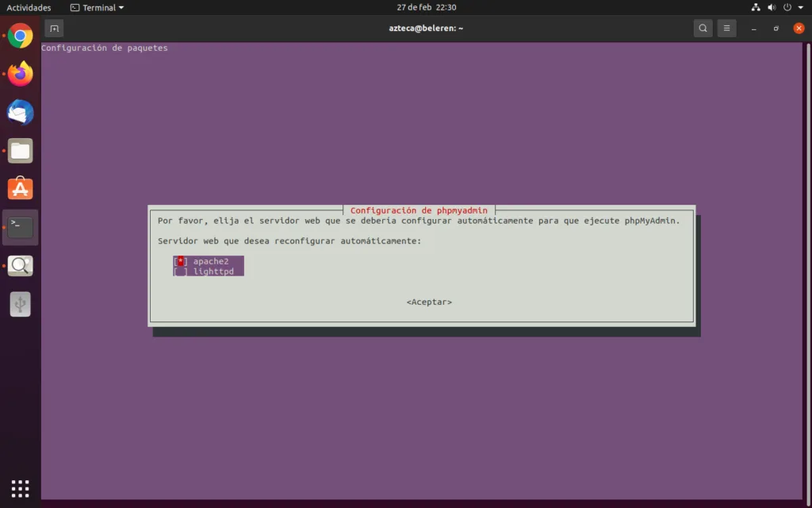The height and width of the screenshot is (508, 812).
Task: Toggle the lighttpd checkbox
Action: click(180, 271)
